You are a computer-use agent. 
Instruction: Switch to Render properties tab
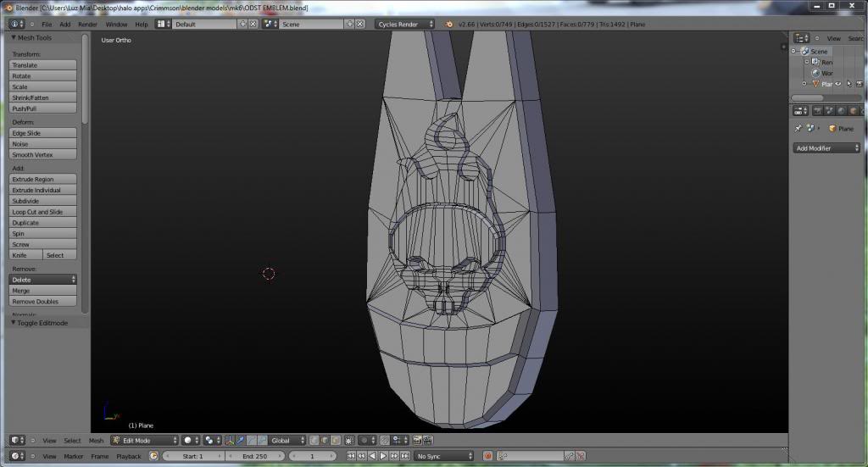tap(818, 111)
